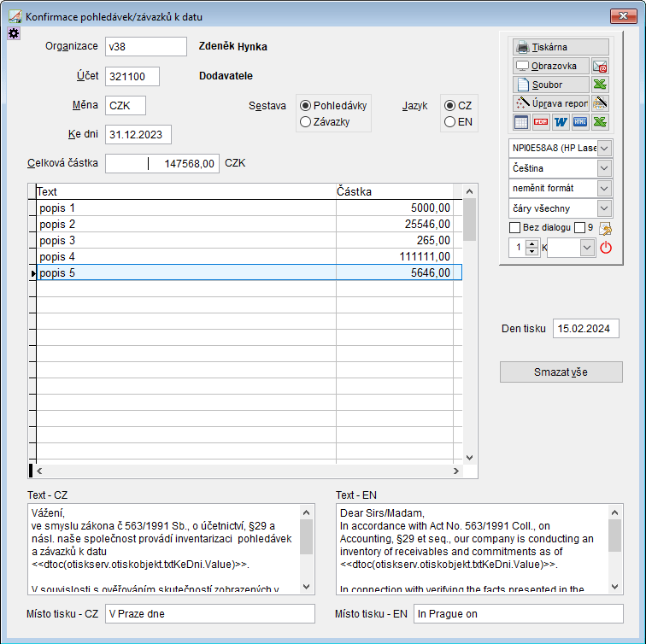
Task: Open the Čeština language dropdown
Action: (604, 168)
